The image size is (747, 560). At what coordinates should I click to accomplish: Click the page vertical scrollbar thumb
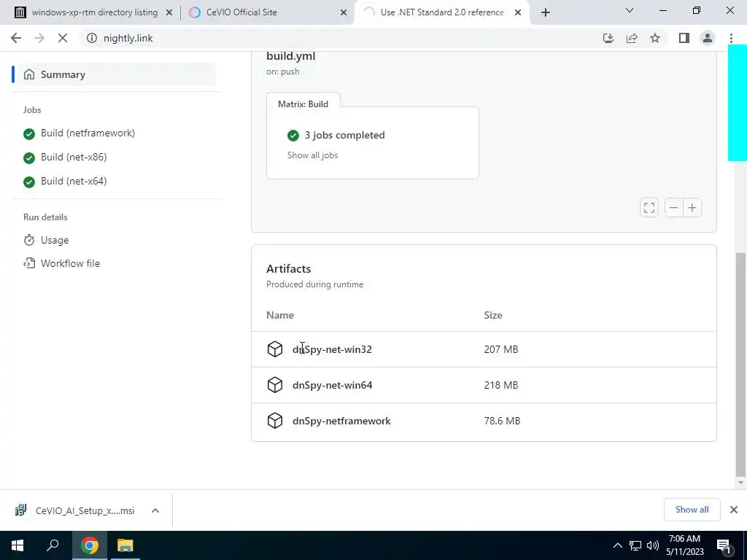coord(740,365)
